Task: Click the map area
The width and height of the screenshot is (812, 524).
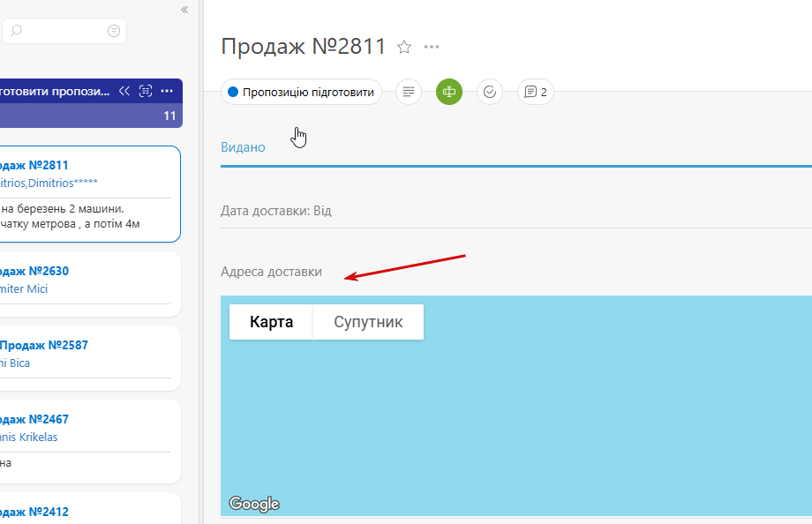Action: (x=516, y=406)
